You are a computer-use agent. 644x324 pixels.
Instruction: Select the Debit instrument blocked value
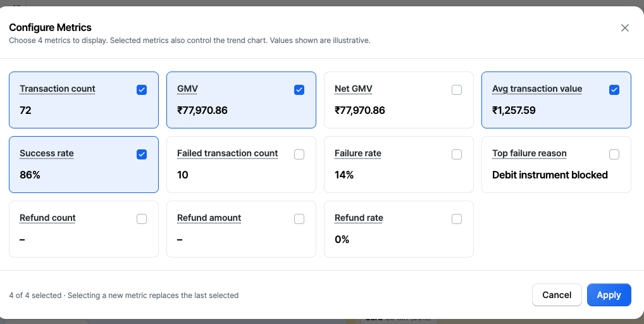(550, 175)
